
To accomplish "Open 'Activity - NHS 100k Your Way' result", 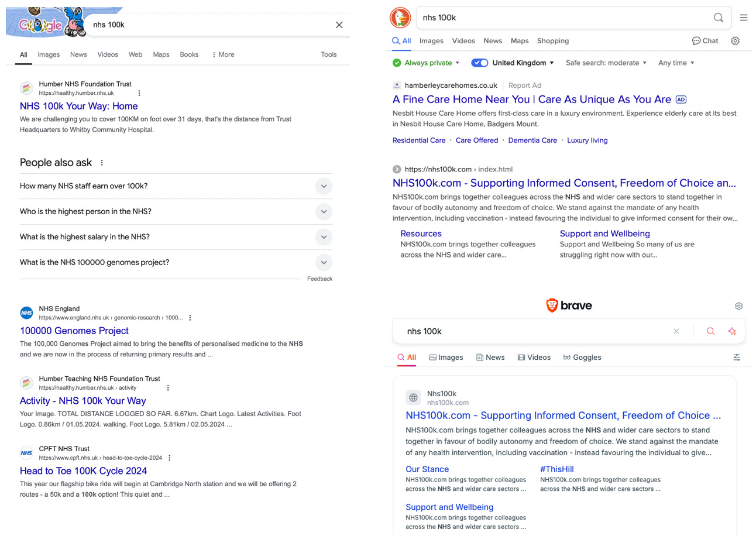I will (83, 401).
